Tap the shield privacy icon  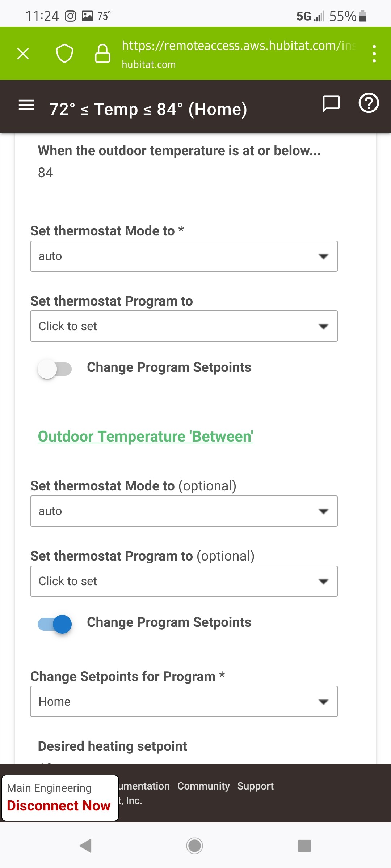[x=64, y=54]
